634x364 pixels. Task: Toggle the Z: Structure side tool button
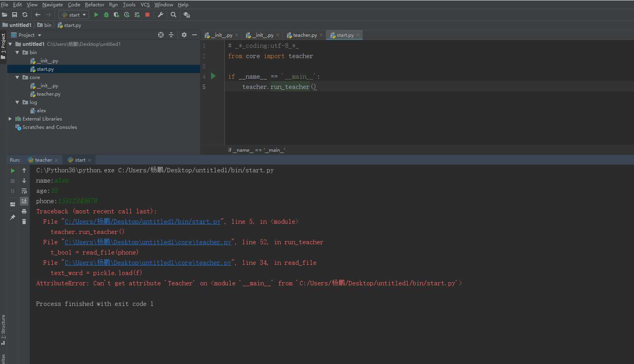tap(3, 330)
